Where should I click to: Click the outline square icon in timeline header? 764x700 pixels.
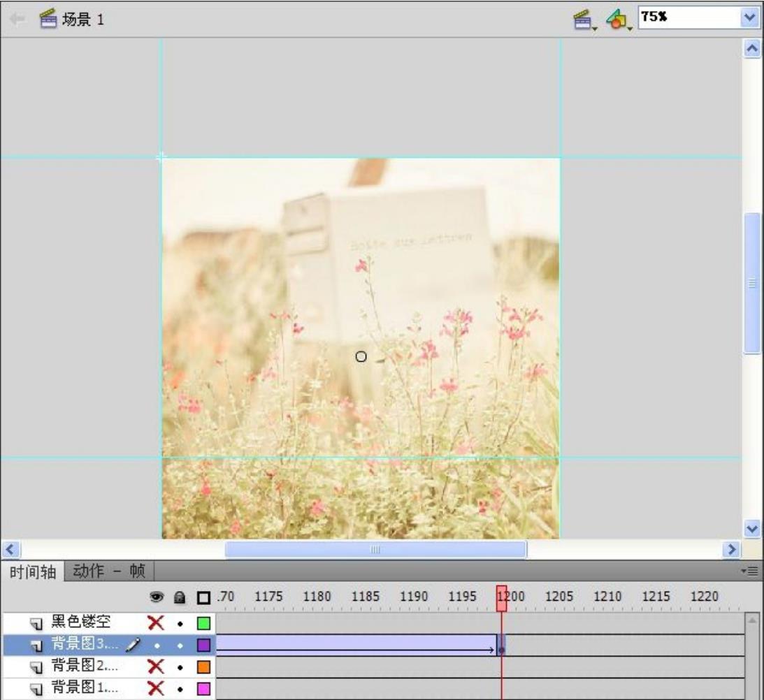[x=203, y=598]
